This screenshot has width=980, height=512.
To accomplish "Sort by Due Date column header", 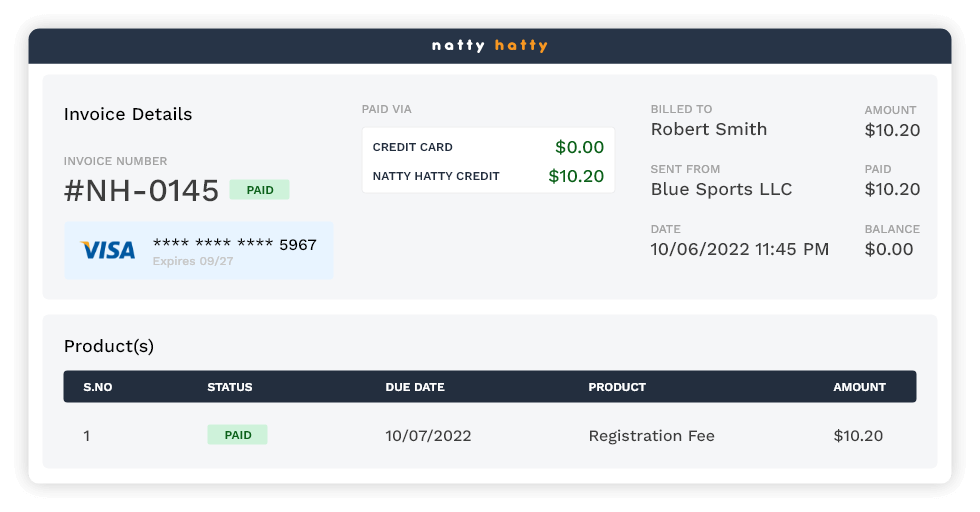I will tap(414, 387).
